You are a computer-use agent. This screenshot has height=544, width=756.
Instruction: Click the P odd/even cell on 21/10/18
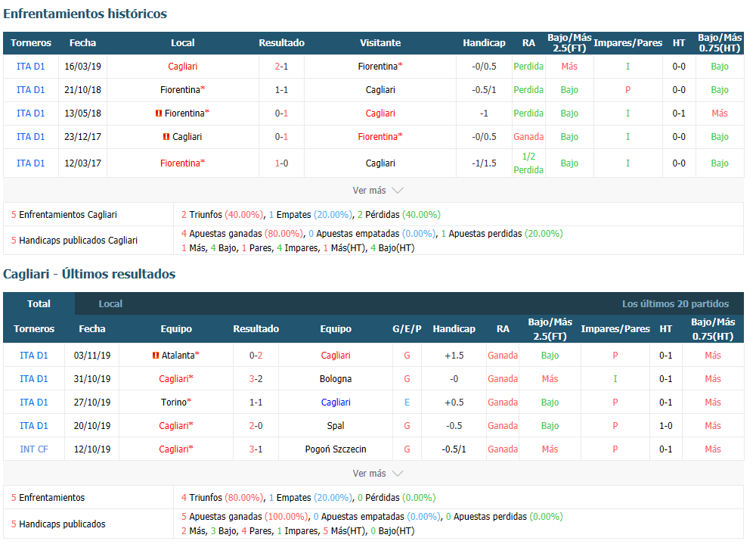pos(627,90)
